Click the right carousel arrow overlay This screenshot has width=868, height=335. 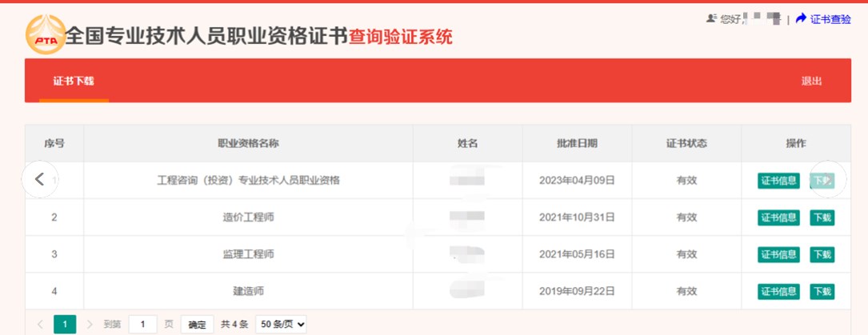[x=827, y=180]
